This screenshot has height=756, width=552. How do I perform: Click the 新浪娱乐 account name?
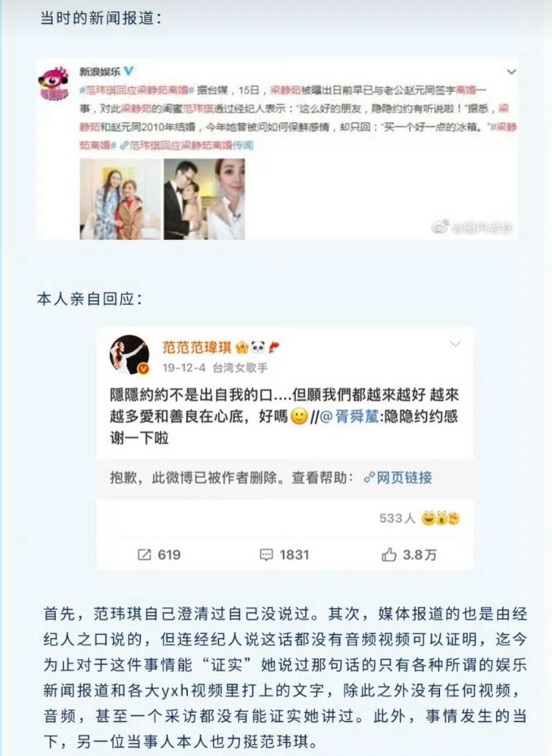click(100, 71)
